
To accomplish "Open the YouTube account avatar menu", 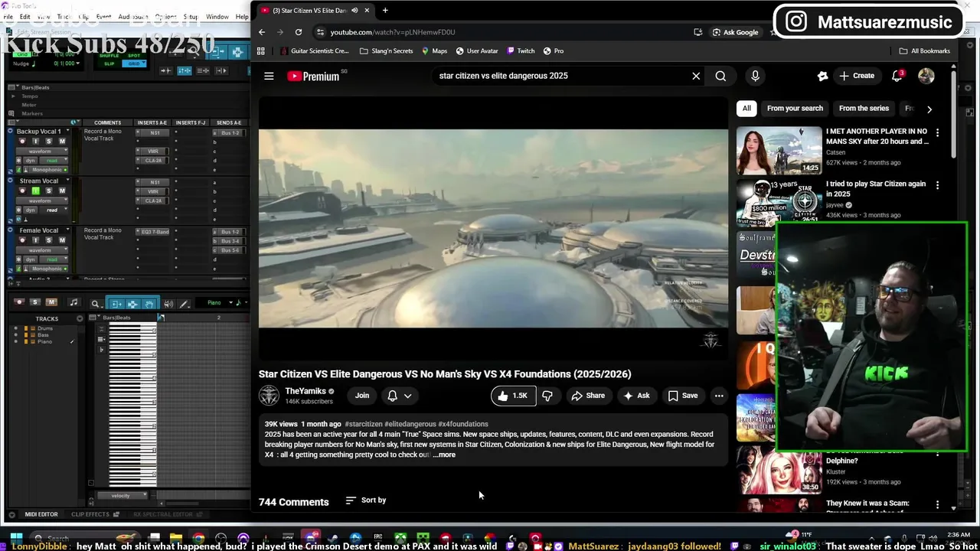I will 926,76.
